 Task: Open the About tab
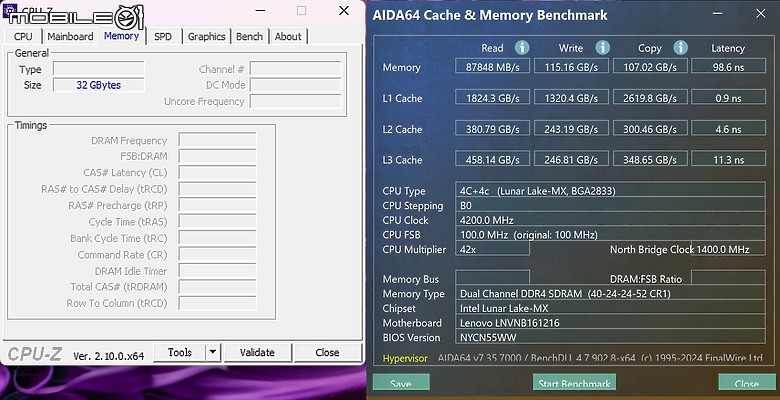tap(288, 36)
